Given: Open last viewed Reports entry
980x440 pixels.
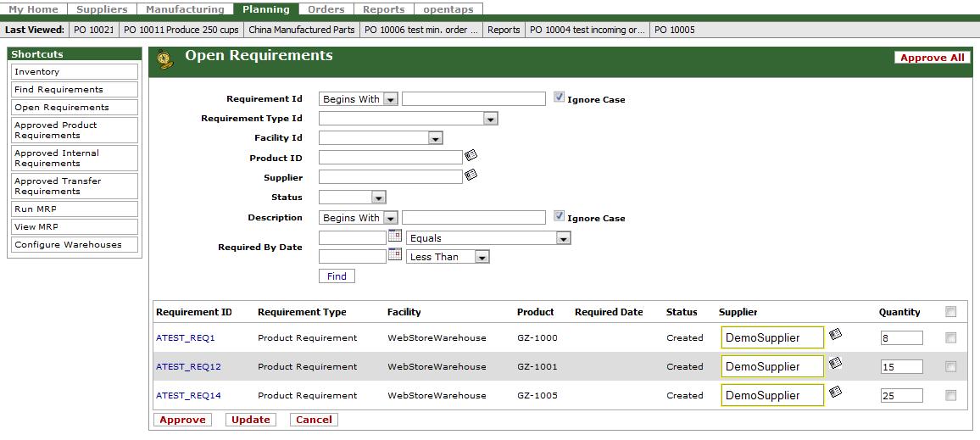Looking at the screenshot, I should [504, 30].
